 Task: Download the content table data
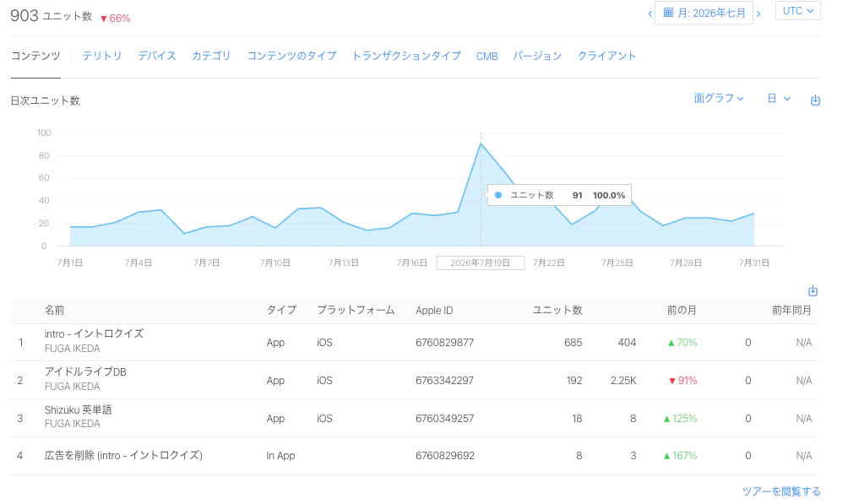[813, 291]
